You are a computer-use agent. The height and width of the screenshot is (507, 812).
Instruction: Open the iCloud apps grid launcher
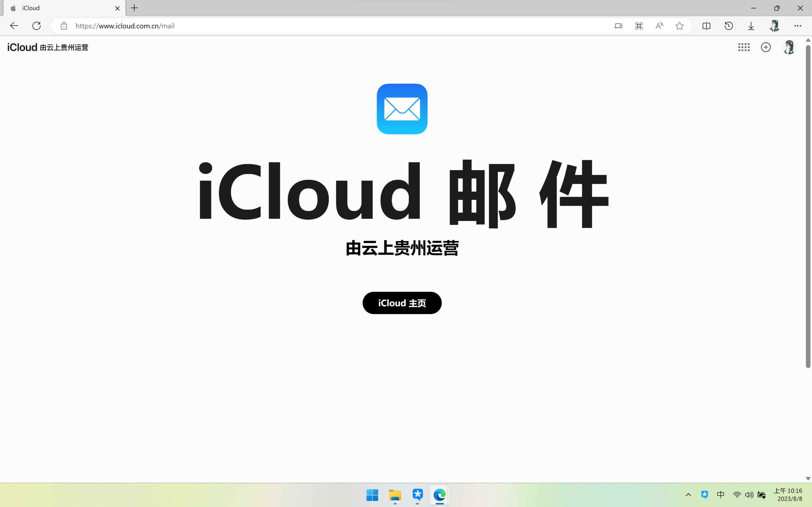(743, 47)
